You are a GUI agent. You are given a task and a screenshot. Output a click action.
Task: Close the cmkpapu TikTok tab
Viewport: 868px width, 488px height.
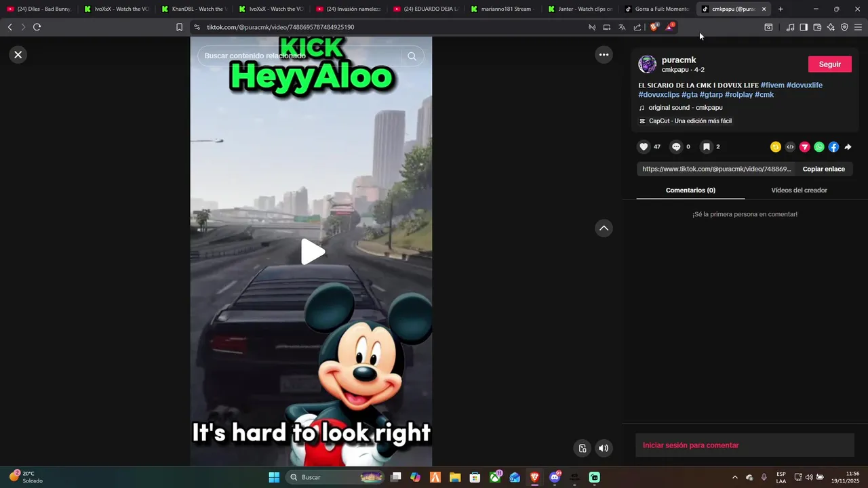pos(764,9)
